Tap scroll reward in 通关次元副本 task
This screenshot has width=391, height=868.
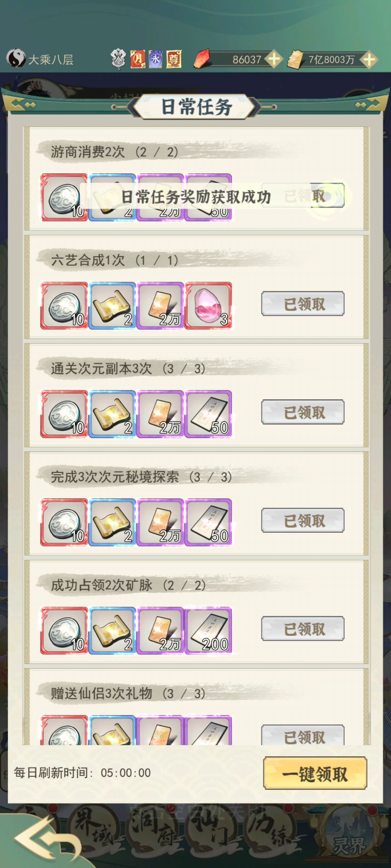coord(112,414)
